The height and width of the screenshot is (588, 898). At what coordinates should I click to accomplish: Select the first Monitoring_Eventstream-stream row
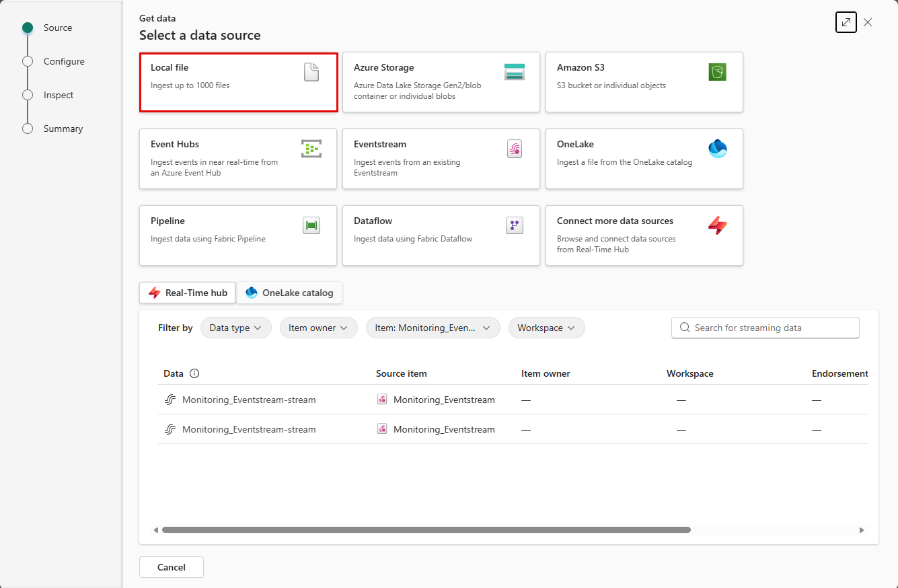tap(249, 399)
